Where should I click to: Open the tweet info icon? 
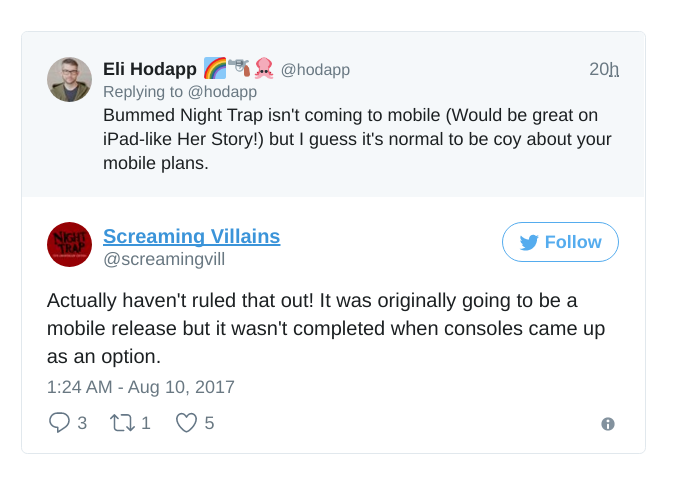coord(608,424)
